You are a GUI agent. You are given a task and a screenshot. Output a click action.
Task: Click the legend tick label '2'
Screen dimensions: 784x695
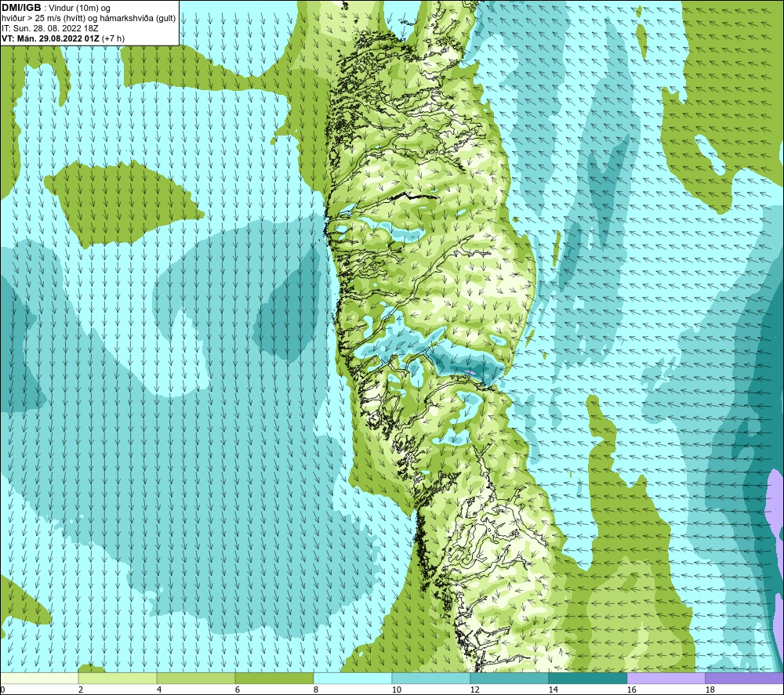coord(81,690)
